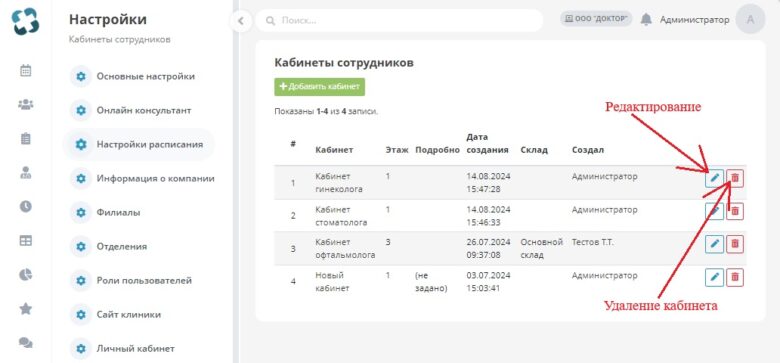Click the Создал column header

588,150
